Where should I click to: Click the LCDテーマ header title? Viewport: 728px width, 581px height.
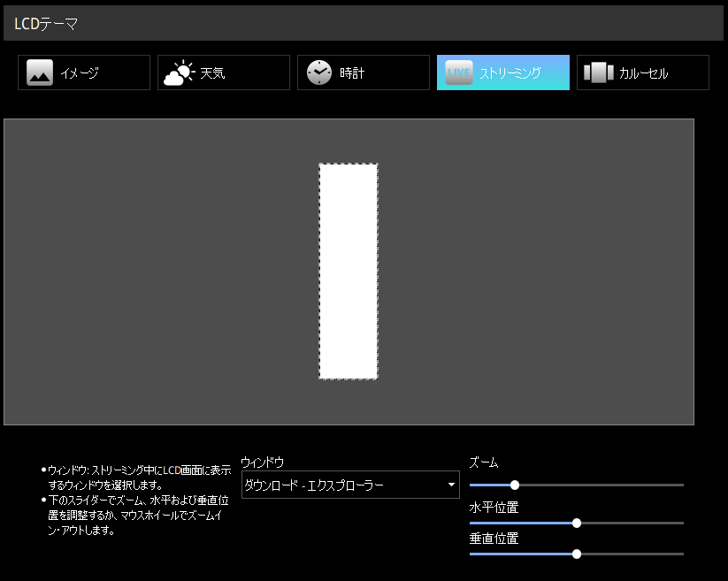[46, 24]
